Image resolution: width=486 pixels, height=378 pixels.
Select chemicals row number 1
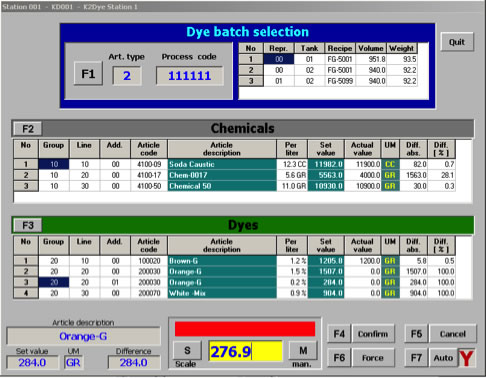[26, 164]
